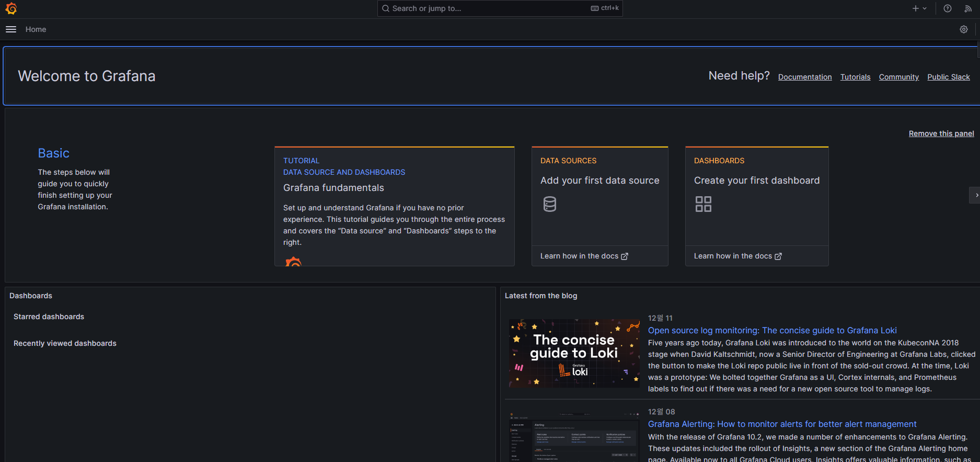Click the Search or jump to field
Screen dimensions: 980x462
(x=500, y=8)
